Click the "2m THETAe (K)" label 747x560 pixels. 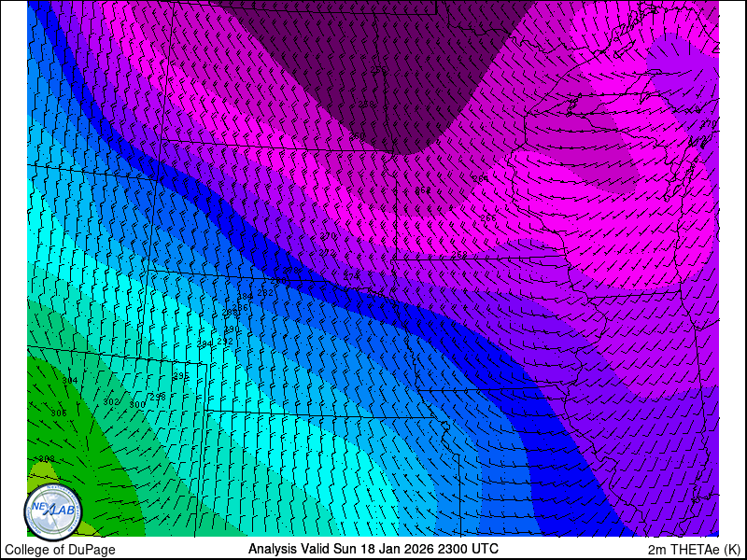[695, 548]
